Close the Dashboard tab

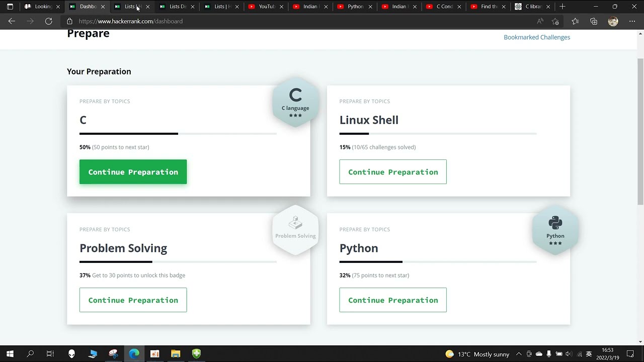pos(103,7)
